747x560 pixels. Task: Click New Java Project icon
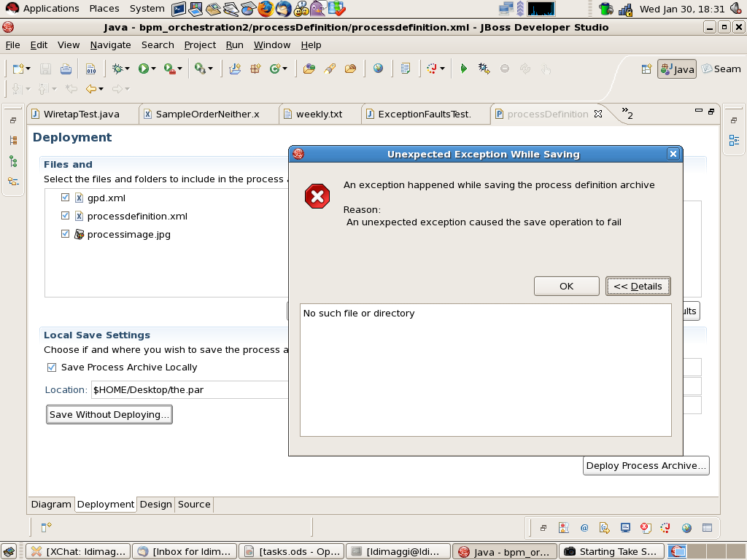[x=235, y=69]
